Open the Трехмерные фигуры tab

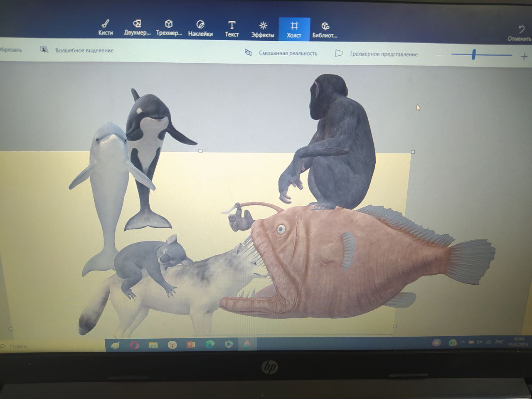[169, 28]
